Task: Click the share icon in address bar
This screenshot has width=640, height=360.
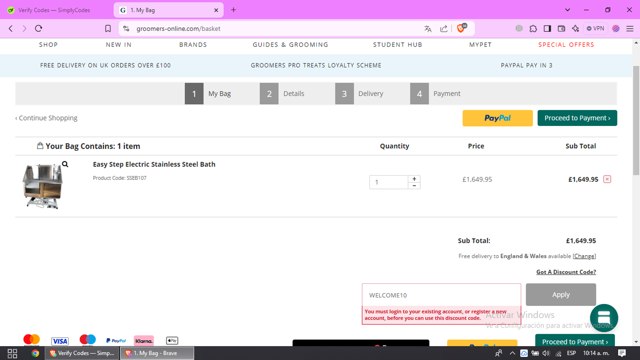Action: point(444,29)
